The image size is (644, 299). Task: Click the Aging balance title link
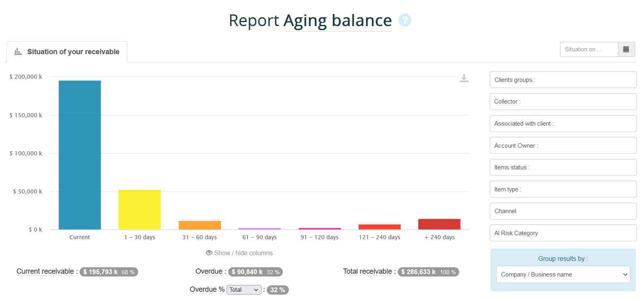(337, 21)
